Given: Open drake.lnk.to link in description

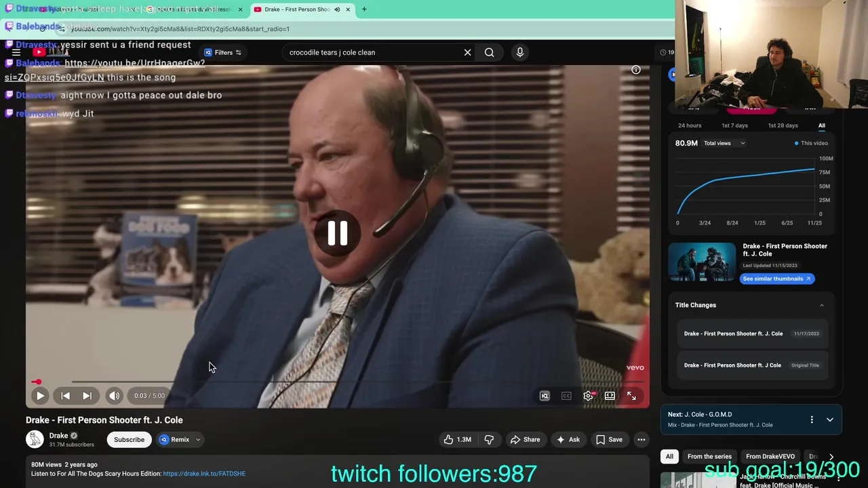Looking at the screenshot, I should (204, 474).
